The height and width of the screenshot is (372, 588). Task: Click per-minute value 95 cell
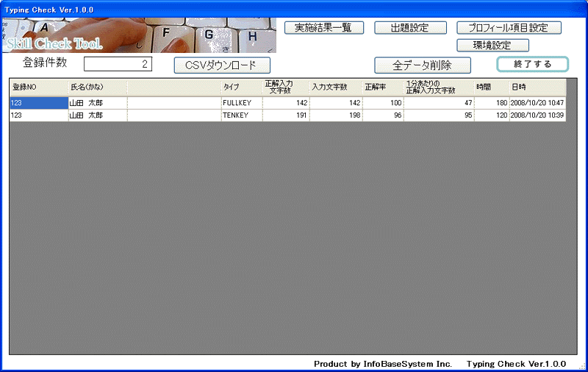tap(439, 115)
